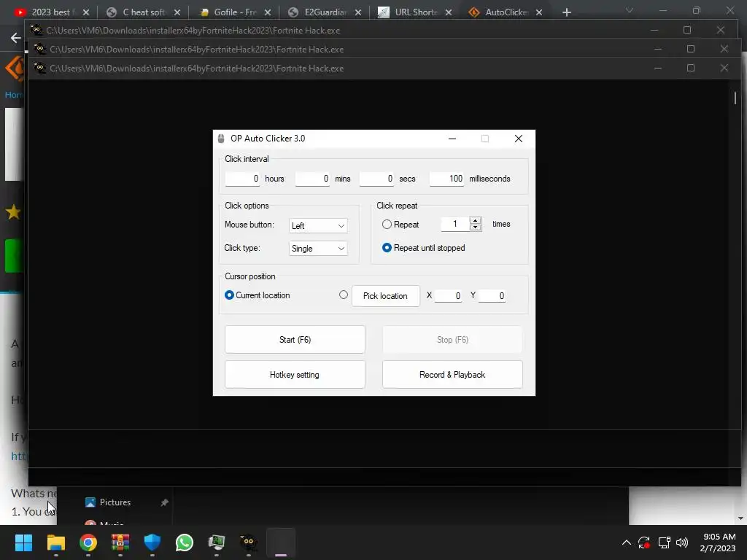Open Windows Security shield in taskbar
This screenshot has height=560, width=747.
coord(152,542)
